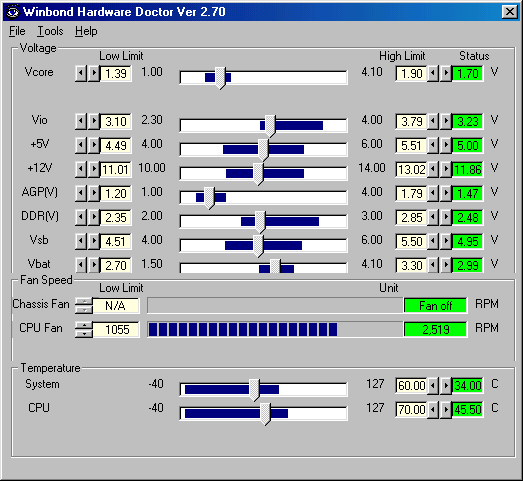The image size is (523, 481).
Task: Click the Vcore voltage slider thumb
Action: 220,78
